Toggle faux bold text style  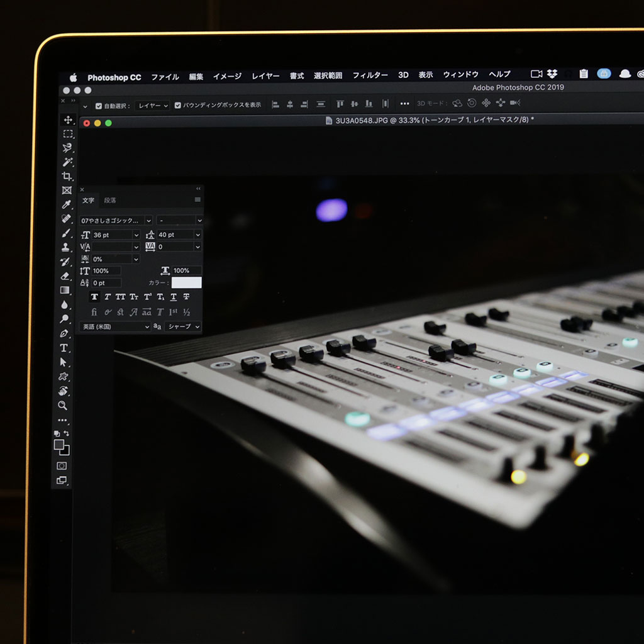[x=94, y=297]
